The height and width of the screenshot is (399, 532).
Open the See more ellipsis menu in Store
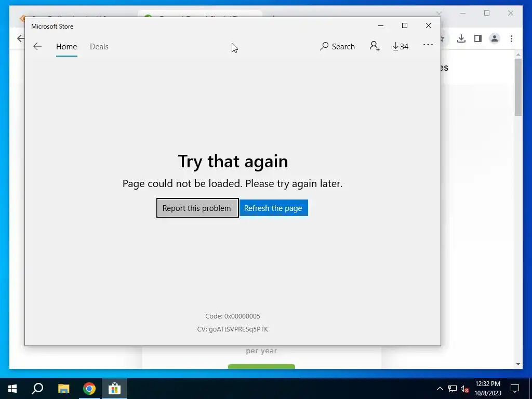(x=428, y=45)
